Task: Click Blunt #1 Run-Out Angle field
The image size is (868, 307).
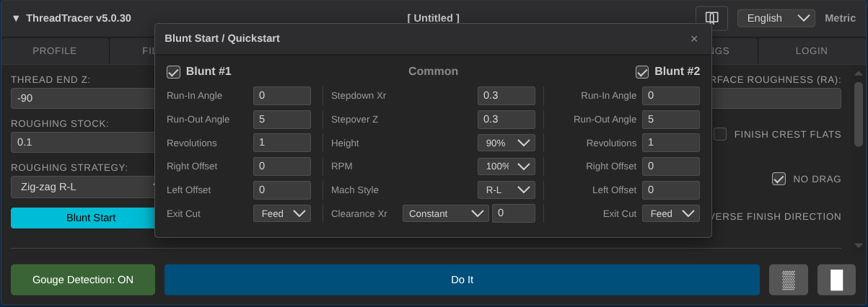Action: tap(282, 119)
